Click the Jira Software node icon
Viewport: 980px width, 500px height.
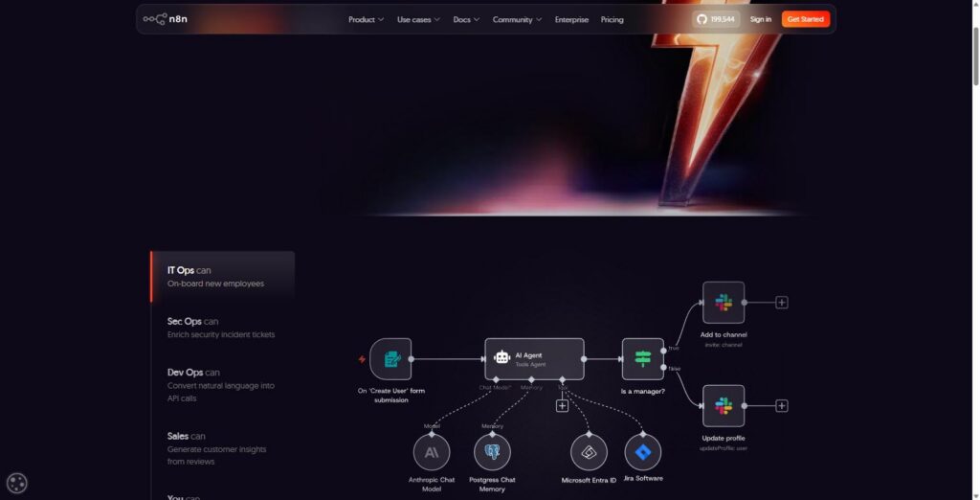[642, 452]
